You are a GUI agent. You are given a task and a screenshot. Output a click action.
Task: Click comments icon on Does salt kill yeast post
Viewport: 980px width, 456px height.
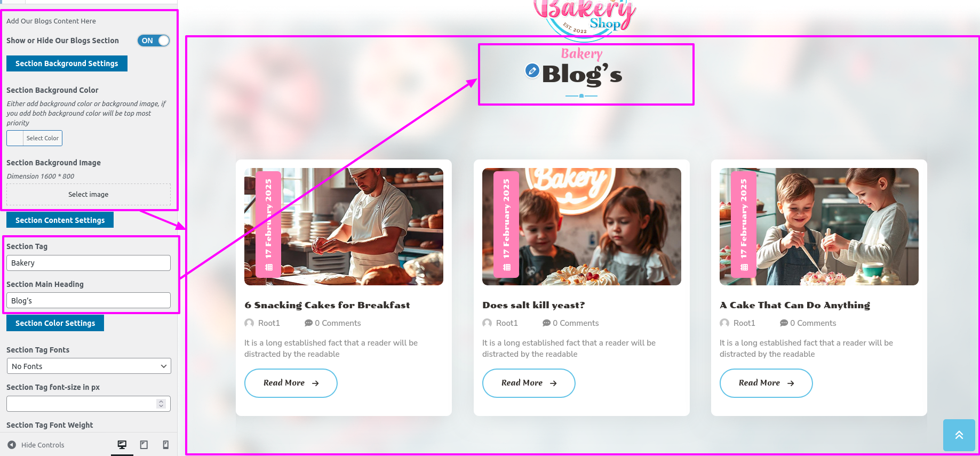[x=546, y=323]
